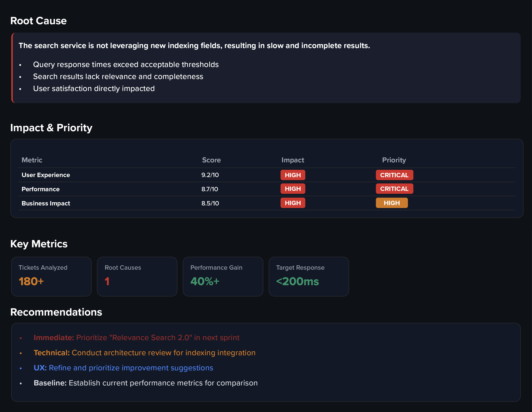This screenshot has height=412, width=532.
Task: Click the UX improvement suggestions recommendation
Action: pos(123,368)
